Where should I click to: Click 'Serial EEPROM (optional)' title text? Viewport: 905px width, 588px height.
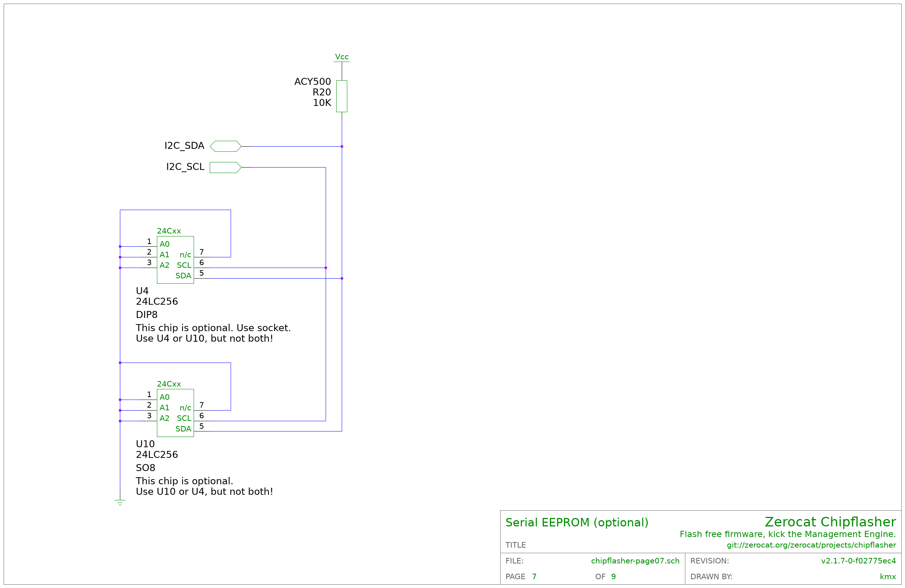[x=577, y=523]
